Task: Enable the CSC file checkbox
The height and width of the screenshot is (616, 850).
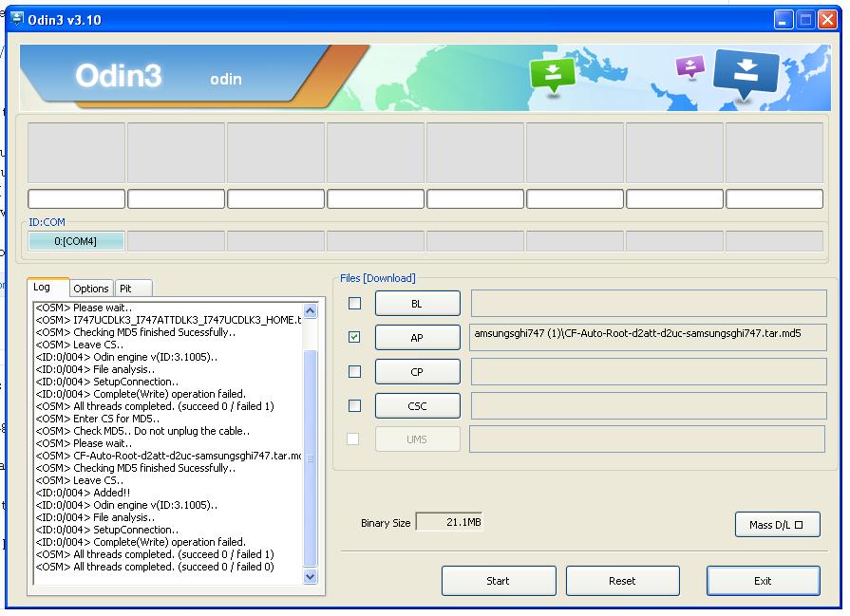Action: [354, 406]
